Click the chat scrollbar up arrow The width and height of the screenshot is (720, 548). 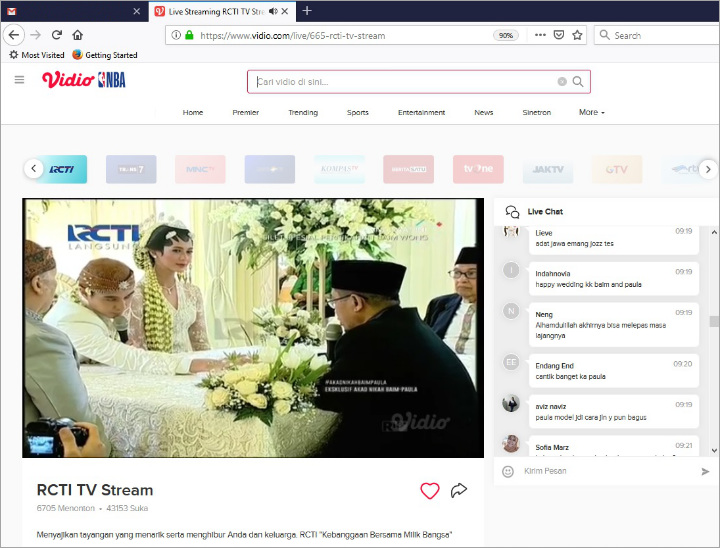click(714, 232)
